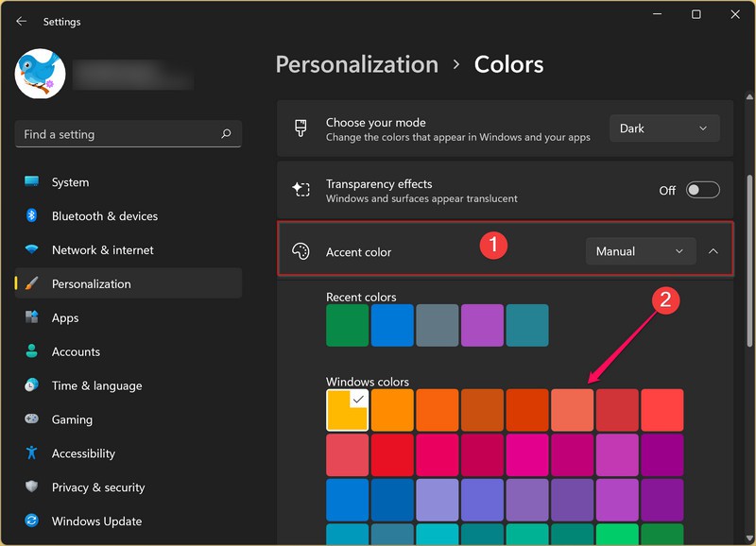This screenshot has width=756, height=546.
Task: Click the Personalization paintbrush icon
Action: pos(32,283)
